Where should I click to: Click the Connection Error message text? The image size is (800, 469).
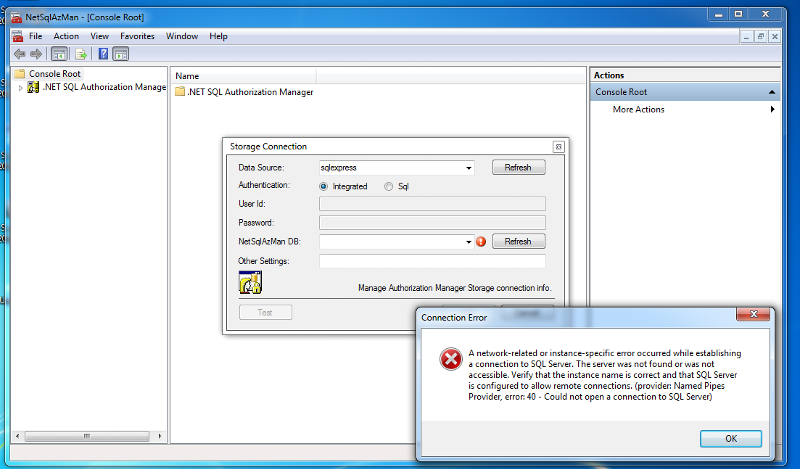(x=605, y=375)
